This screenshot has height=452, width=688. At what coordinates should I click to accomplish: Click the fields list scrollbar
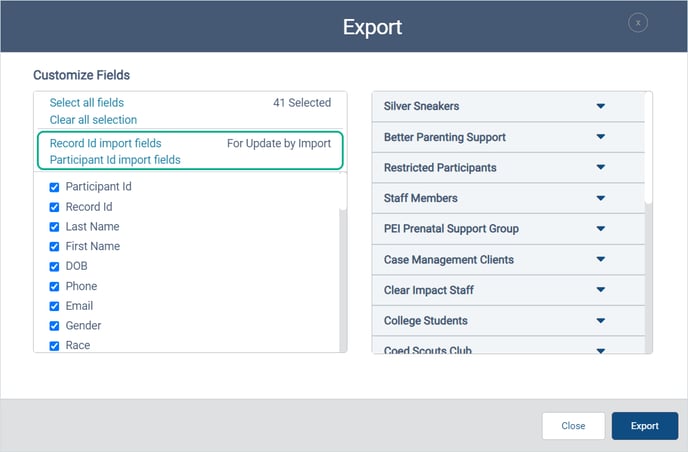pyautogui.click(x=343, y=280)
